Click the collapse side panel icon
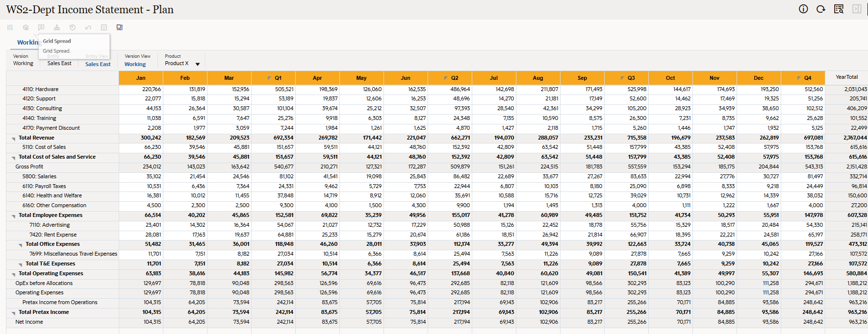Screen dimensions: 868x334 [857, 9]
